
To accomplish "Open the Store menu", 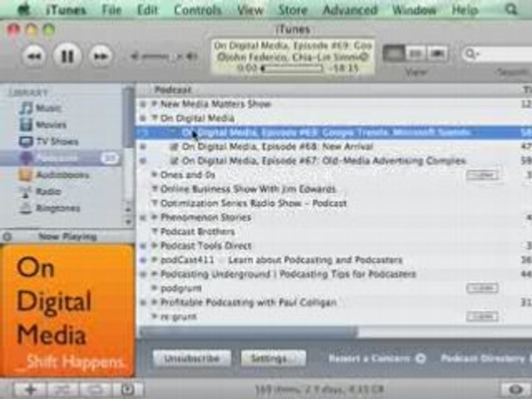I will point(293,10).
